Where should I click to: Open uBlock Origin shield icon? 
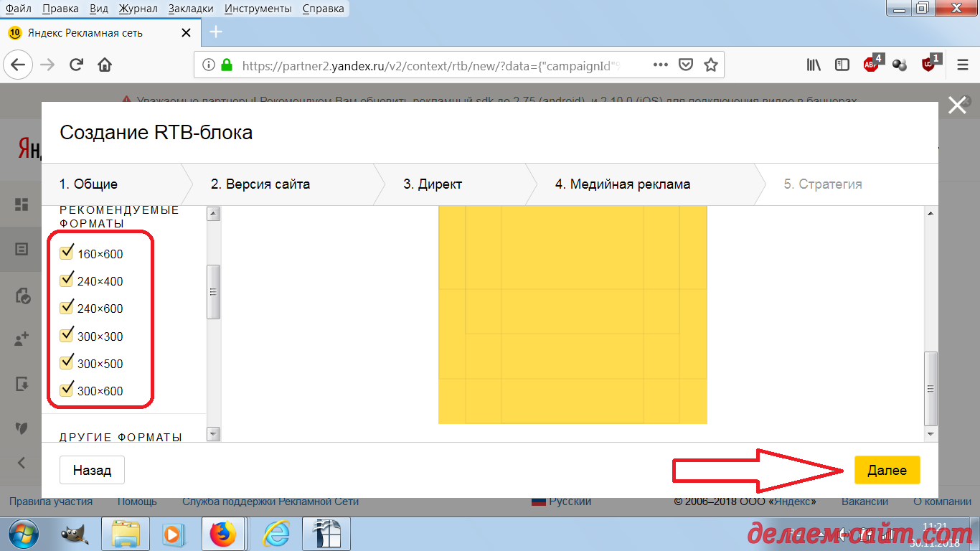click(930, 64)
